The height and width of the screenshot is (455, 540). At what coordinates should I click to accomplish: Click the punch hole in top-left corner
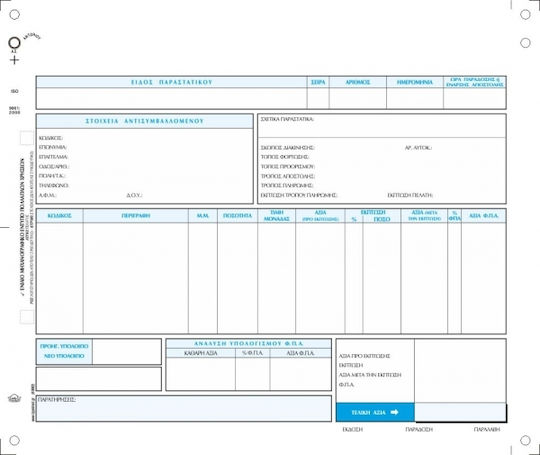click(x=14, y=15)
